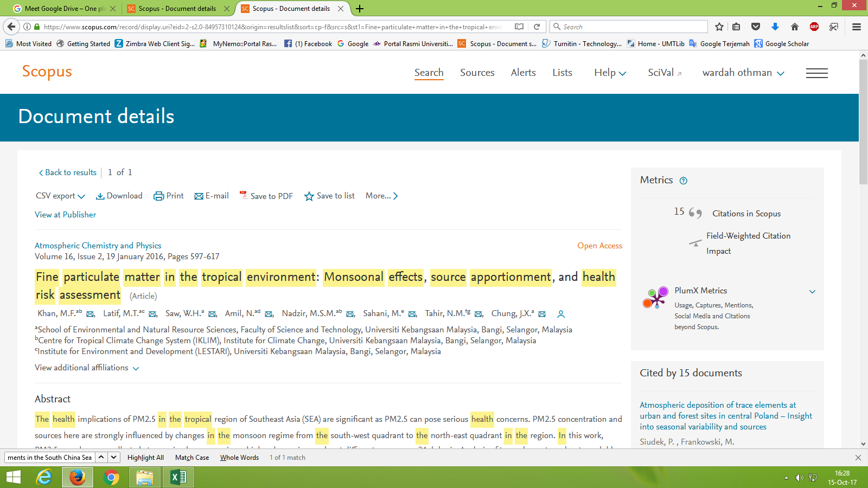The image size is (868, 488).
Task: Expand View additional affiliations
Action: pos(87,368)
